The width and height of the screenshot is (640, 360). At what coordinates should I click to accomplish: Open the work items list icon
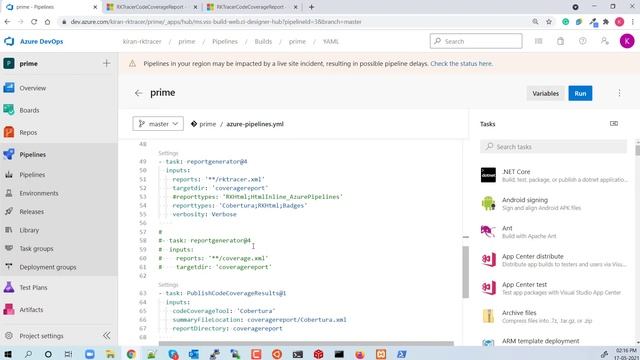[x=538, y=41]
